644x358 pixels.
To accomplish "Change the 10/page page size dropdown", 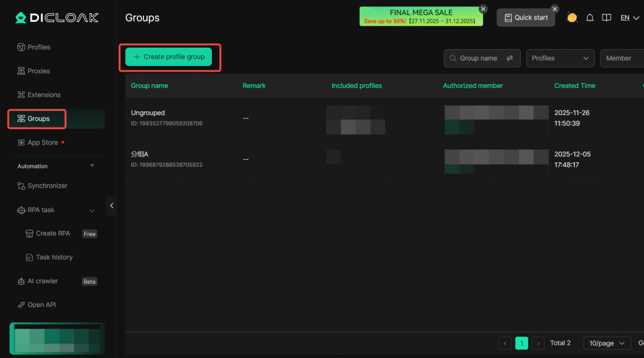I will pos(607,343).
